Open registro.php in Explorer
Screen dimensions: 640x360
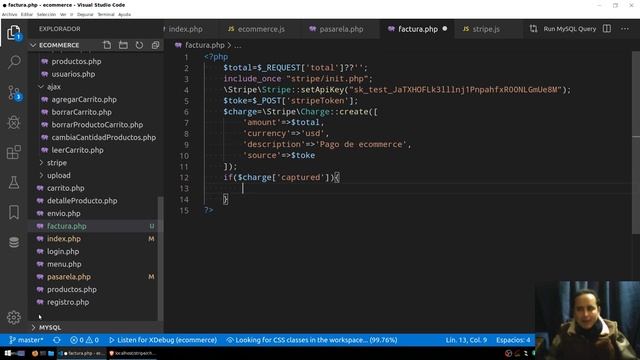68,302
